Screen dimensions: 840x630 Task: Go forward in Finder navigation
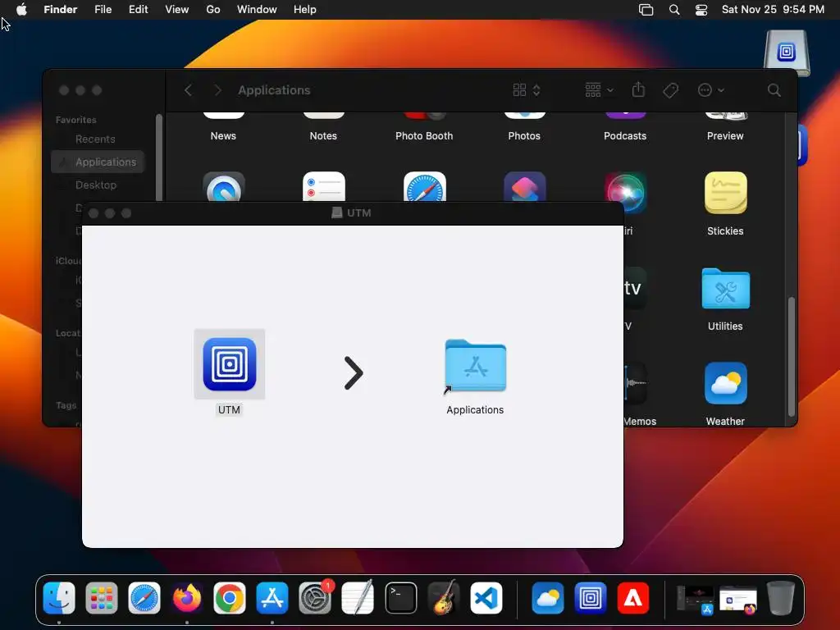click(x=217, y=90)
